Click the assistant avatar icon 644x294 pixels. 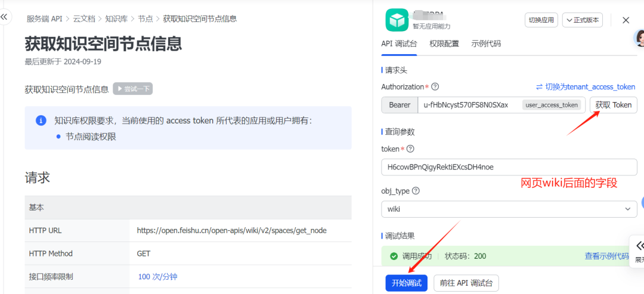[x=639, y=38]
